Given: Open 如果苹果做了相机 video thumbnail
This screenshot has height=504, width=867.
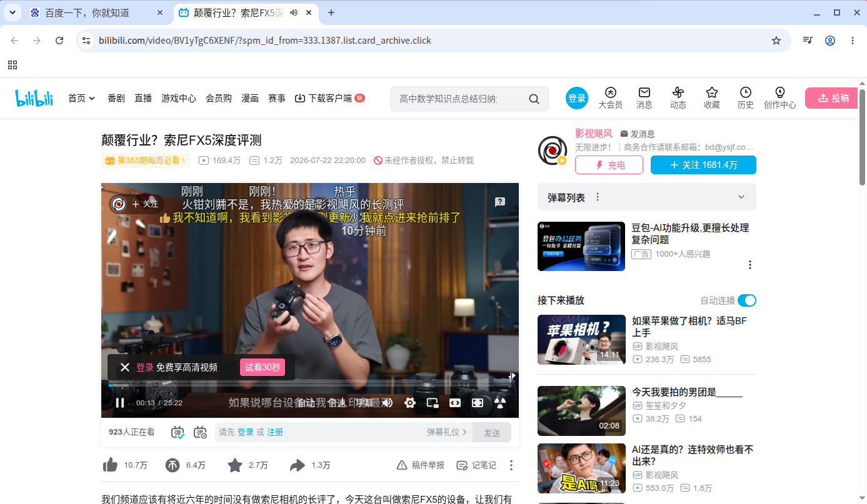Looking at the screenshot, I should 581,340.
